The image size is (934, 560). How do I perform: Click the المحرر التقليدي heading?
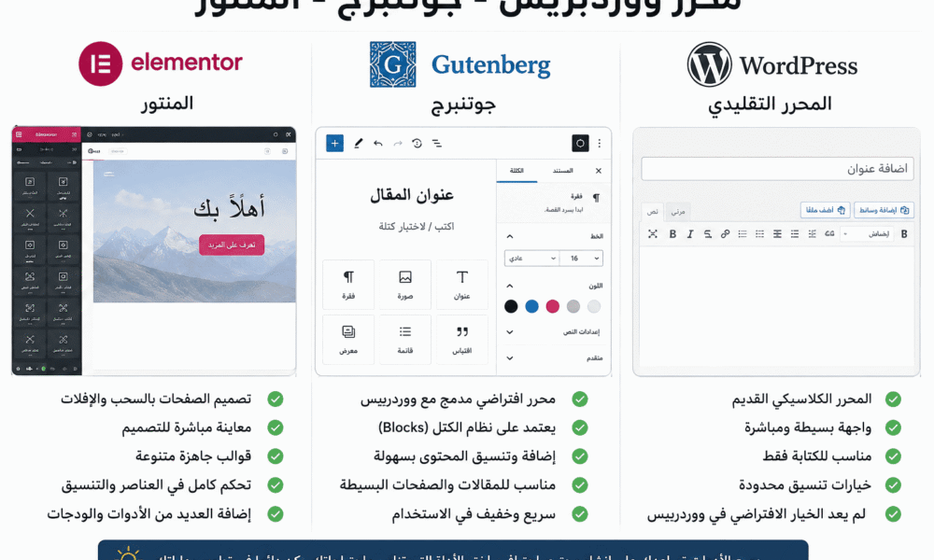tap(770, 105)
